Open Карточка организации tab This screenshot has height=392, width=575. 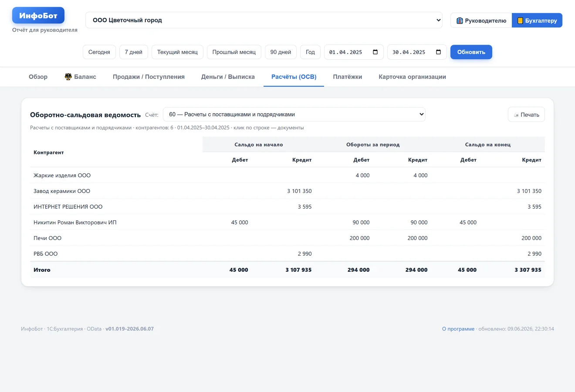pyautogui.click(x=412, y=77)
